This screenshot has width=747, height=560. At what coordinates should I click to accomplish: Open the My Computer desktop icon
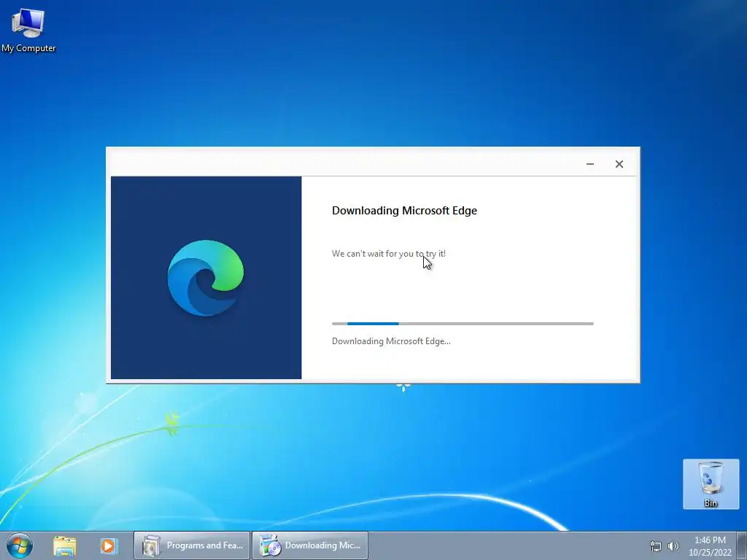(x=28, y=31)
